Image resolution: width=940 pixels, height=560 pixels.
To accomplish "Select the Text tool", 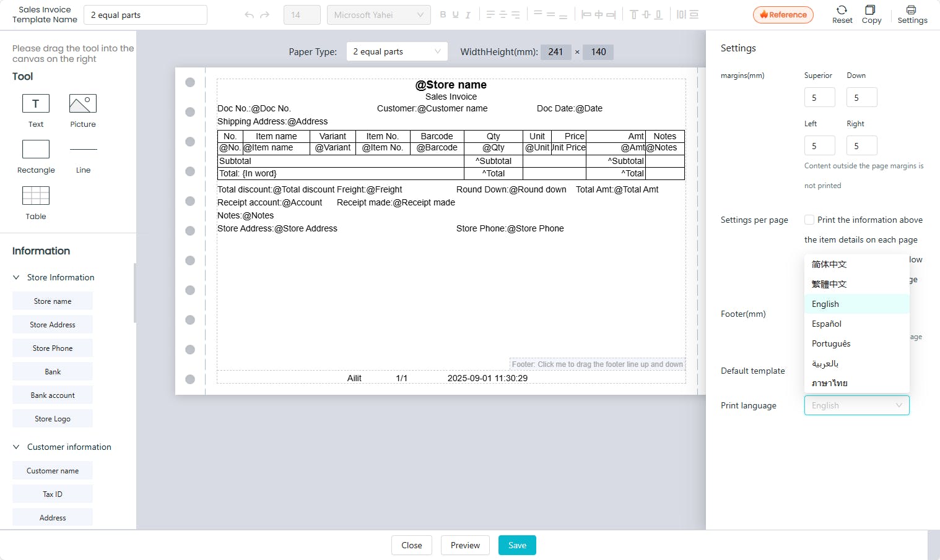I will click(36, 103).
